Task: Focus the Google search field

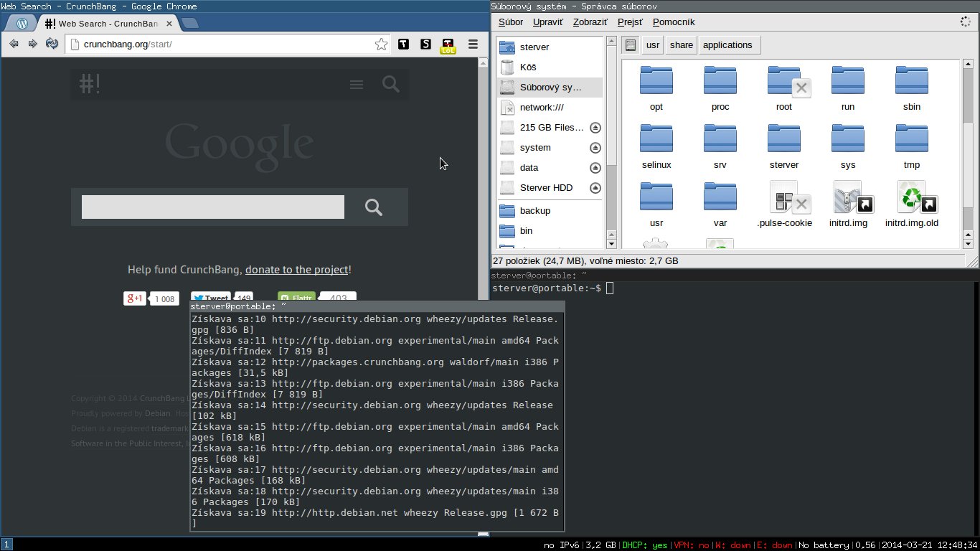Action: pos(213,207)
